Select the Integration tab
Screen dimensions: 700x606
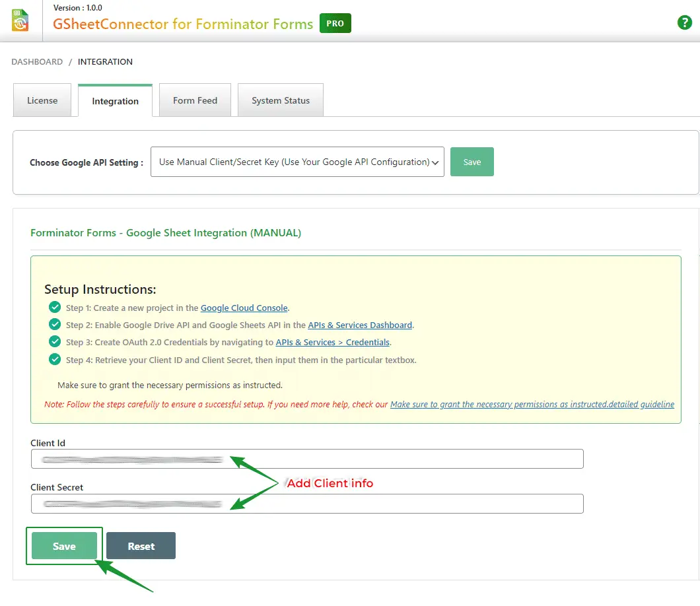tap(115, 101)
